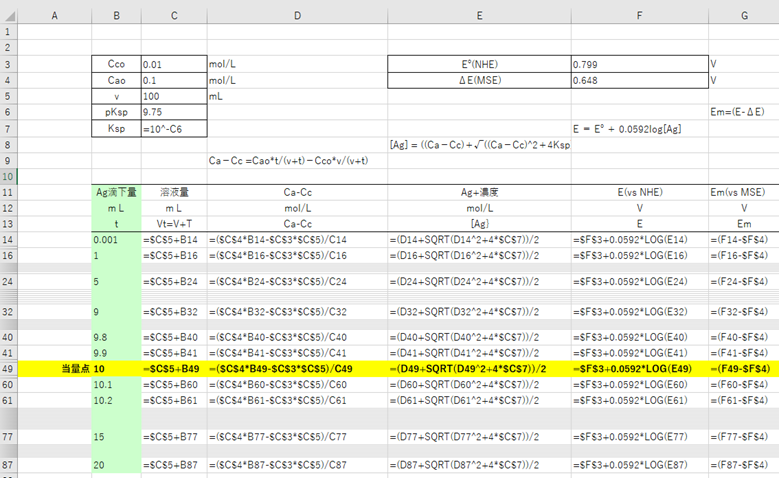Click the Em(vs MSE) header cell

pyautogui.click(x=744, y=192)
